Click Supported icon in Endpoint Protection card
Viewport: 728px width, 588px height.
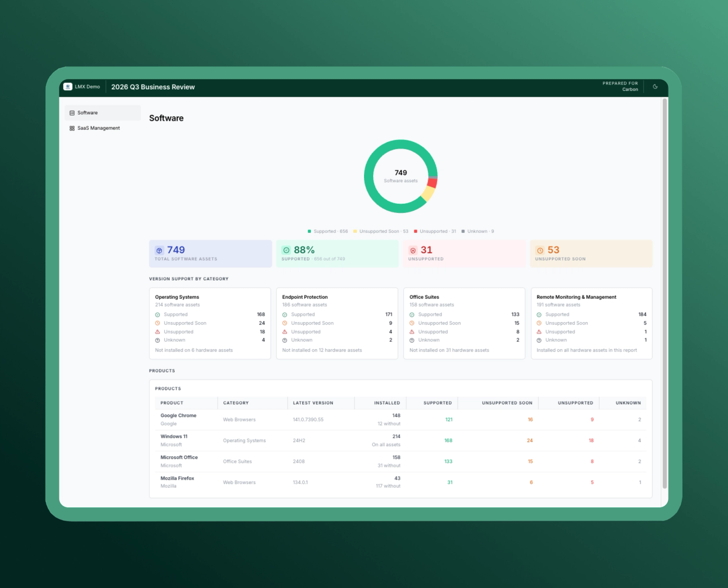(x=285, y=315)
